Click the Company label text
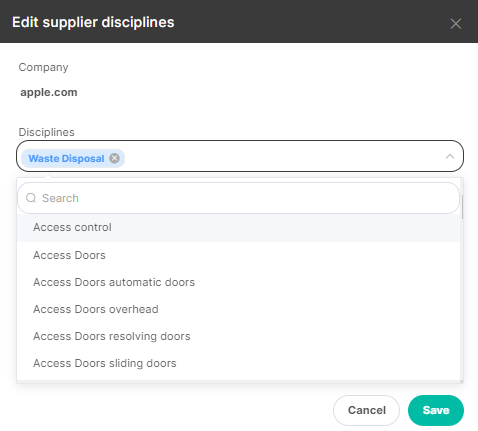The width and height of the screenshot is (478, 431). [x=43, y=67]
